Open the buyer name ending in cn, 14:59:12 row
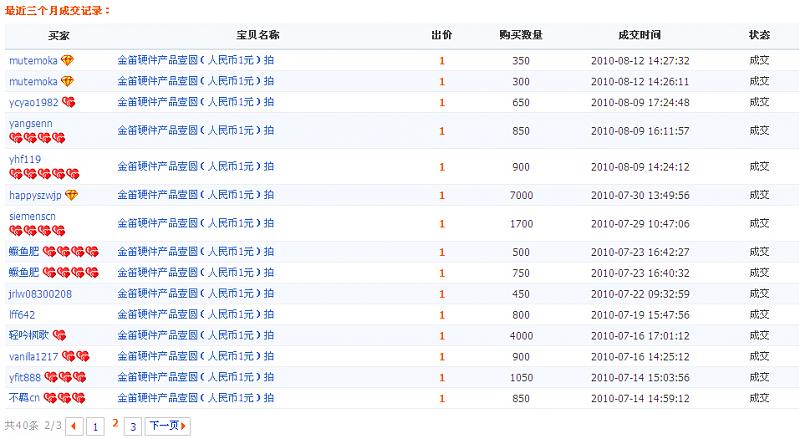 24,398
